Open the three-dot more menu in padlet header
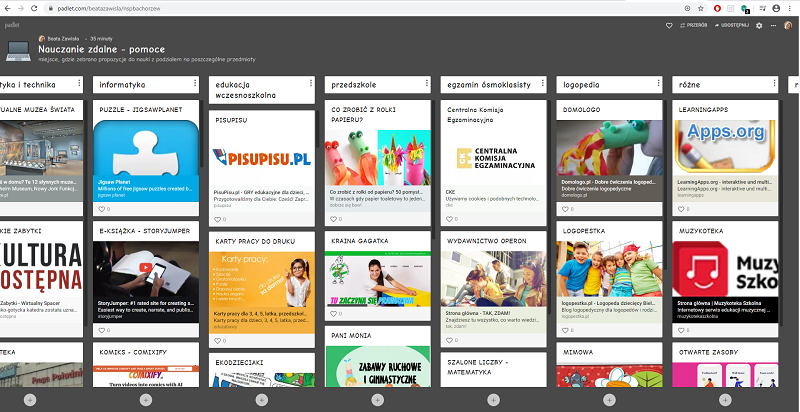The image size is (800, 412). (773, 25)
